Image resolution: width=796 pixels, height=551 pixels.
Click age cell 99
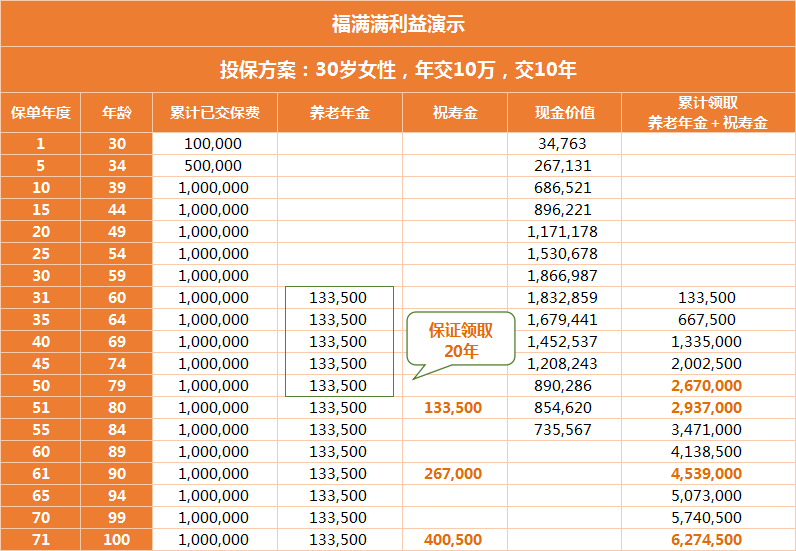pos(117,518)
